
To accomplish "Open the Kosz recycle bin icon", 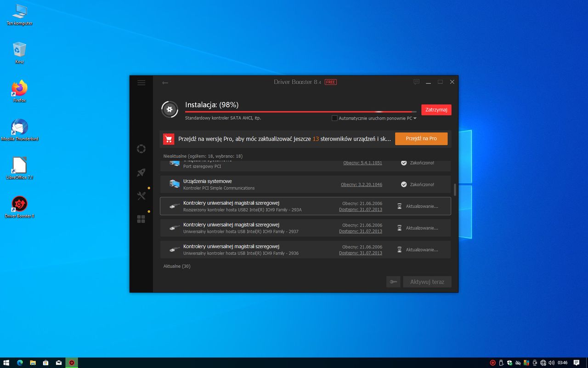I will [x=19, y=52].
